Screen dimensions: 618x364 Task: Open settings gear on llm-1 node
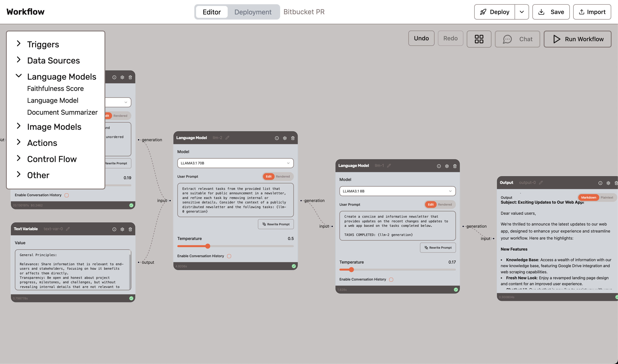[x=447, y=166]
